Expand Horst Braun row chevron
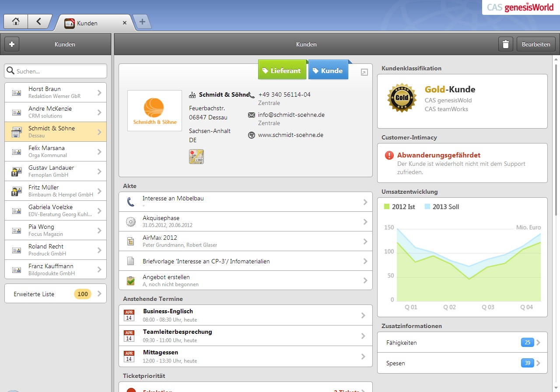This screenshot has height=392, width=560. 99,93
